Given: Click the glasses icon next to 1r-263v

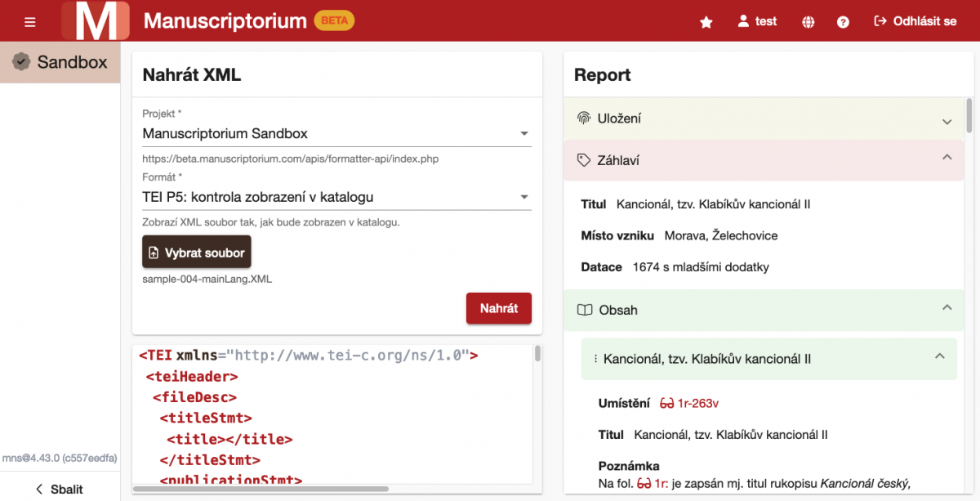Looking at the screenshot, I should 667,403.
